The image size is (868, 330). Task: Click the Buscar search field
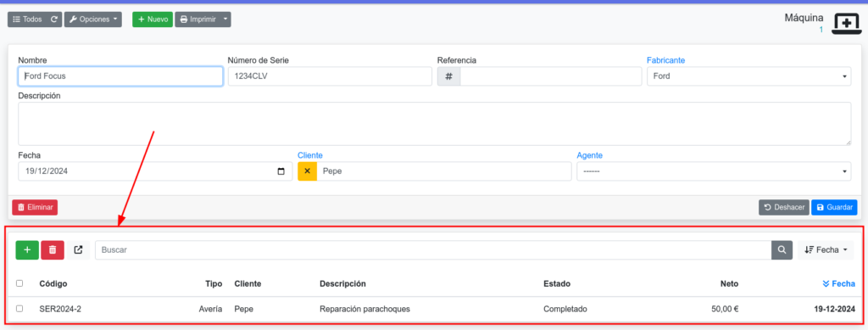click(x=433, y=249)
